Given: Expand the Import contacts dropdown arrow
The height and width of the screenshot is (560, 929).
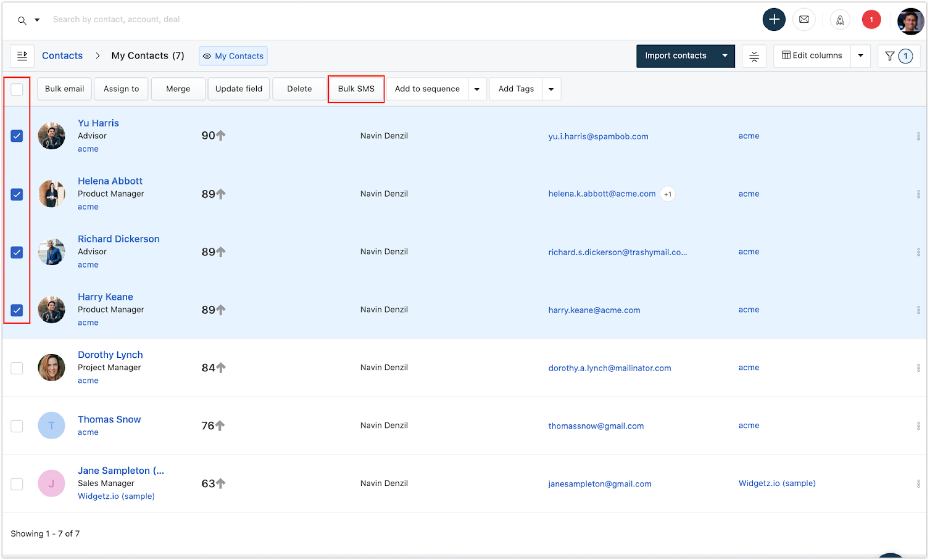Looking at the screenshot, I should [x=725, y=56].
